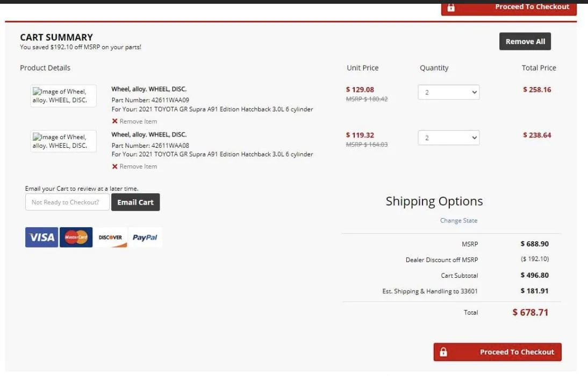Click 'You saved $192.10 off MSRP' text
This screenshot has height=376, width=588.
click(x=81, y=47)
